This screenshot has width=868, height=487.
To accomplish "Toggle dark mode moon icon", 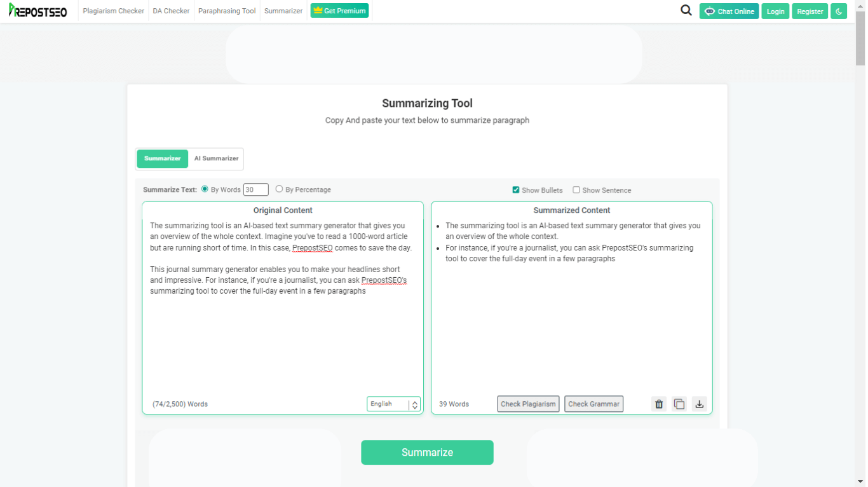I will coord(839,11).
